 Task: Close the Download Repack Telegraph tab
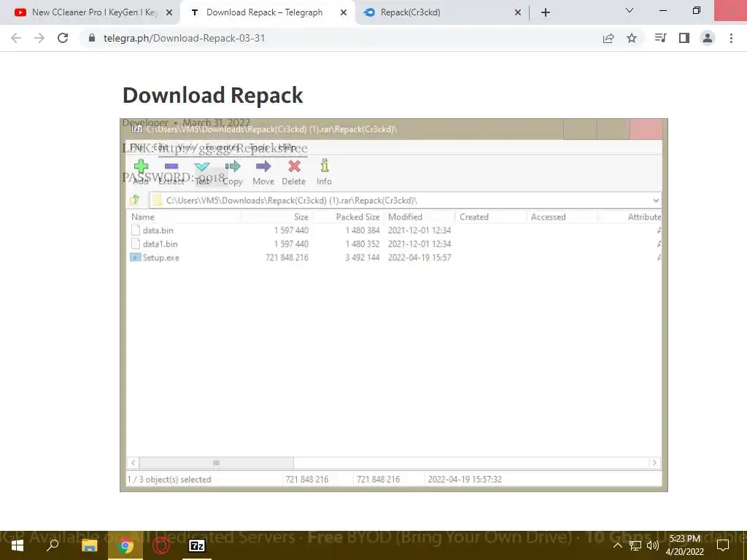(344, 13)
